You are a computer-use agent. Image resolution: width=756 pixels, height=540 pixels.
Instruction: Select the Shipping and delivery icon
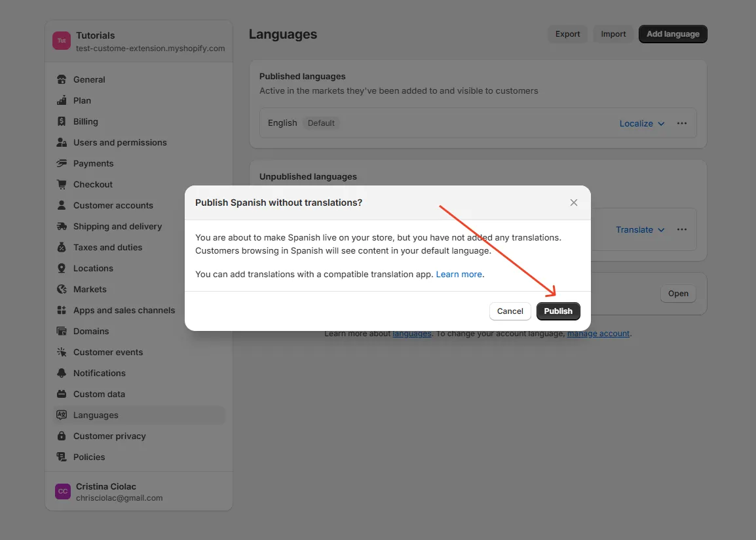61,226
